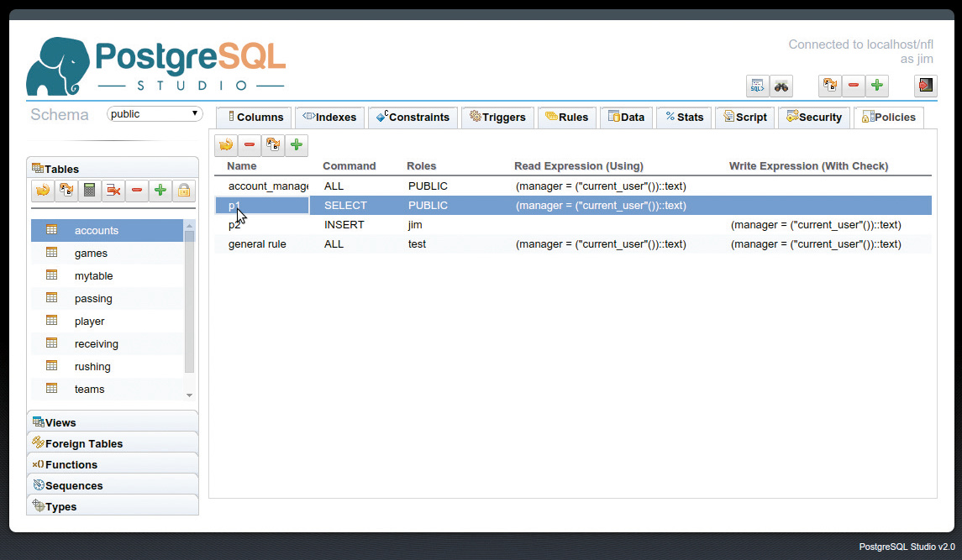Select the general rule policy row
Image resolution: width=962 pixels, height=560 pixels.
[257, 244]
